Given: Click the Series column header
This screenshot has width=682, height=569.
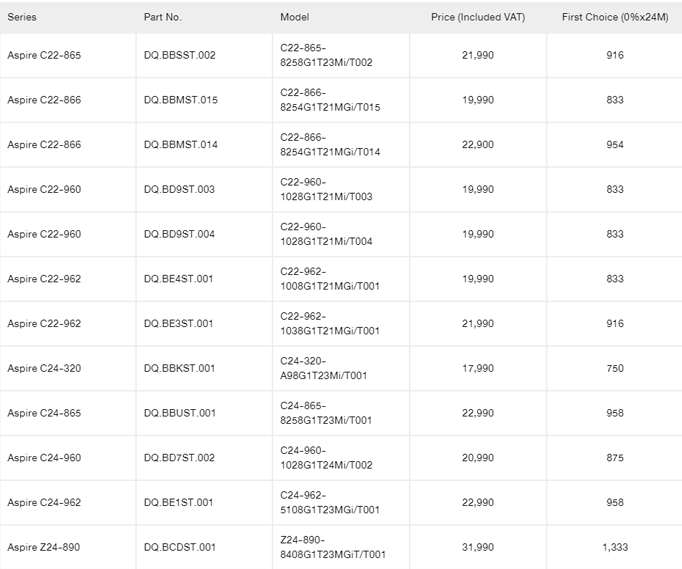Looking at the screenshot, I should tap(22, 17).
